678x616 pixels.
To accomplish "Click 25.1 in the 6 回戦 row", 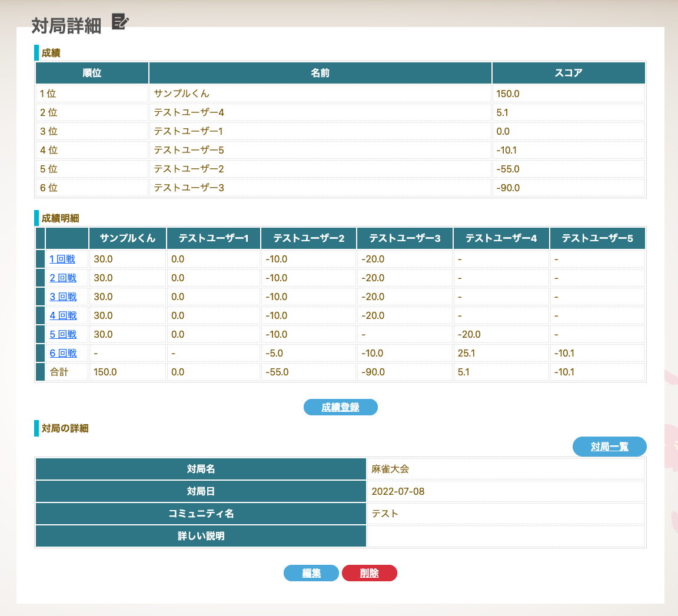I will pyautogui.click(x=466, y=353).
